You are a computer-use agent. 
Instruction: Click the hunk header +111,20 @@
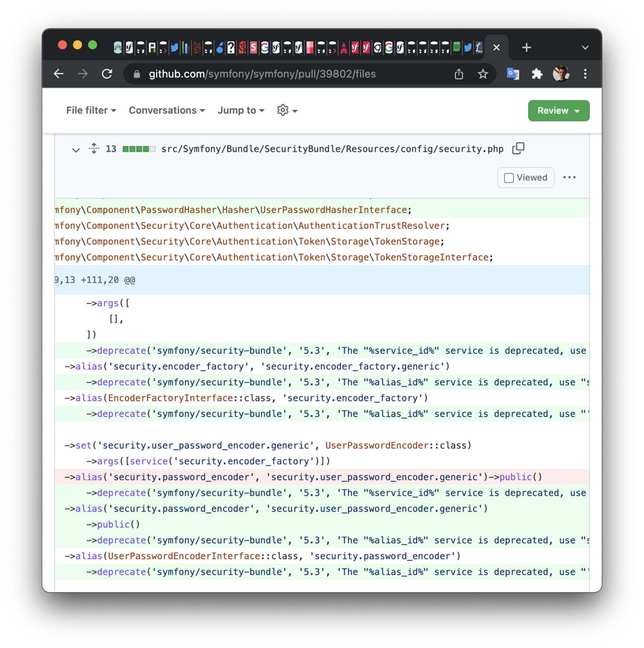tap(322, 280)
